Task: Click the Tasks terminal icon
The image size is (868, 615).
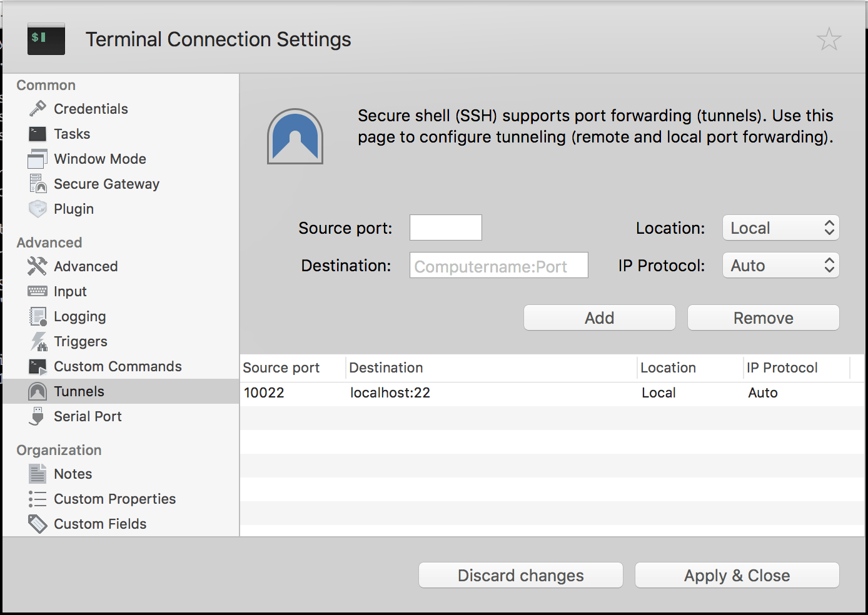Action: (x=38, y=134)
